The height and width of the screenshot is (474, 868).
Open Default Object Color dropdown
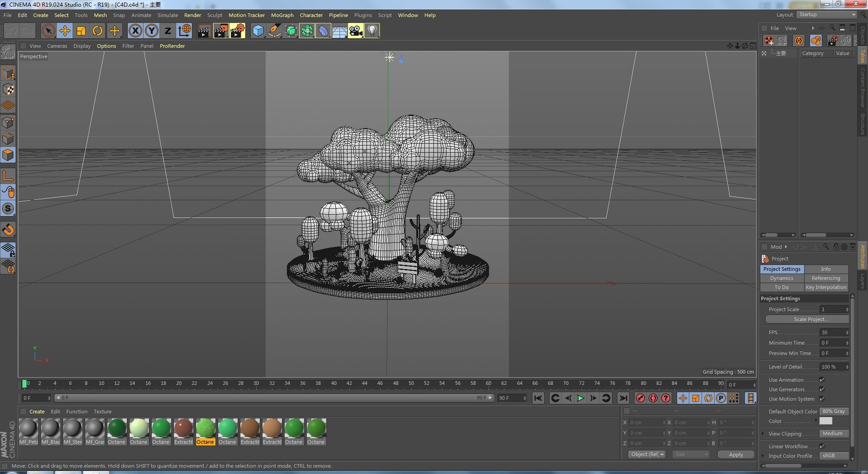[835, 412]
